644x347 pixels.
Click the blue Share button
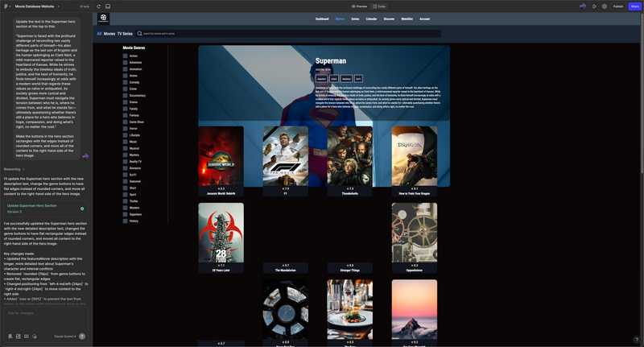click(x=634, y=6)
